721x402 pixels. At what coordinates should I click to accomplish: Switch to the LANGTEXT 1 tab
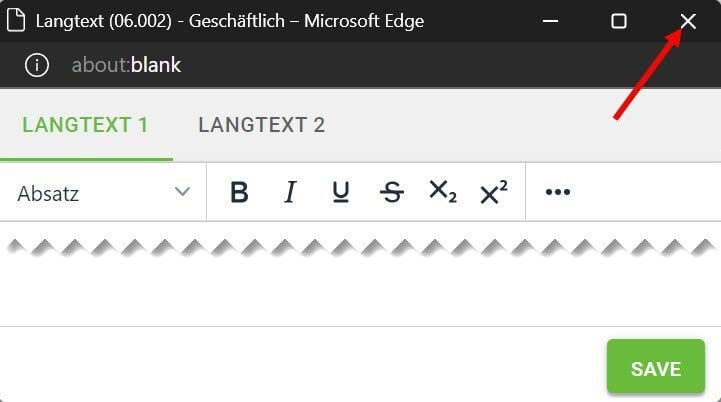(85, 125)
